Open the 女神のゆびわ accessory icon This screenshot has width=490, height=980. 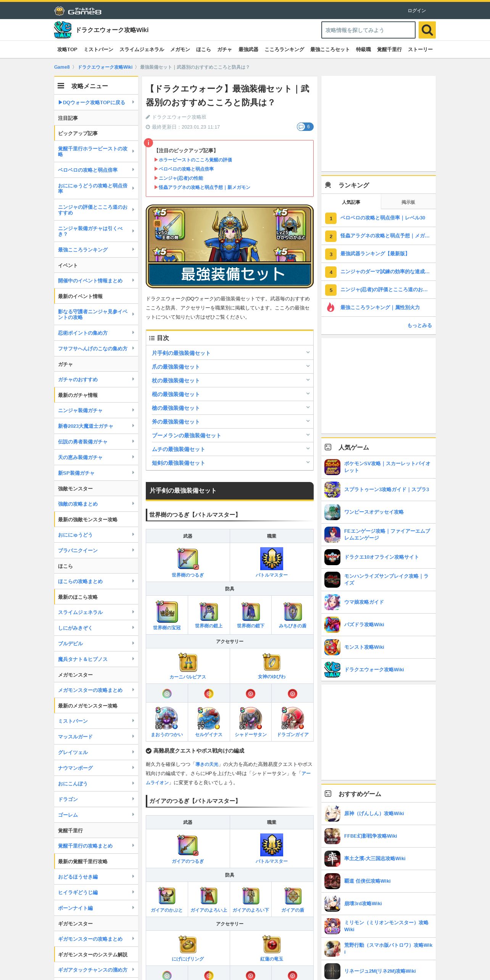[272, 662]
